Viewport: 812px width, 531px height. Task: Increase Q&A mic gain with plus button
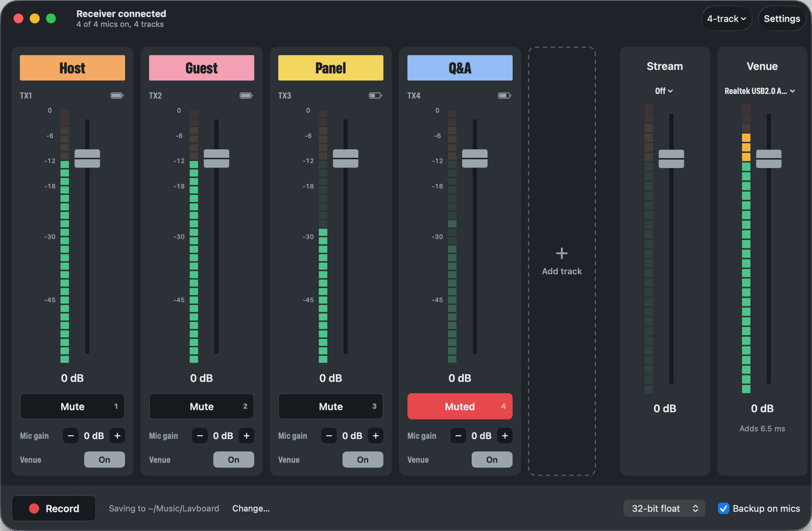coord(505,436)
